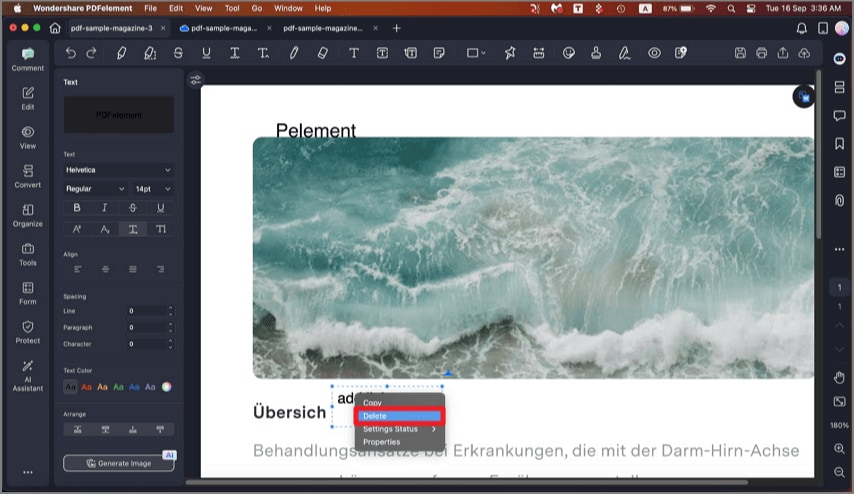Open the bookmarks panel on right
The height and width of the screenshot is (494, 854).
pyautogui.click(x=839, y=144)
